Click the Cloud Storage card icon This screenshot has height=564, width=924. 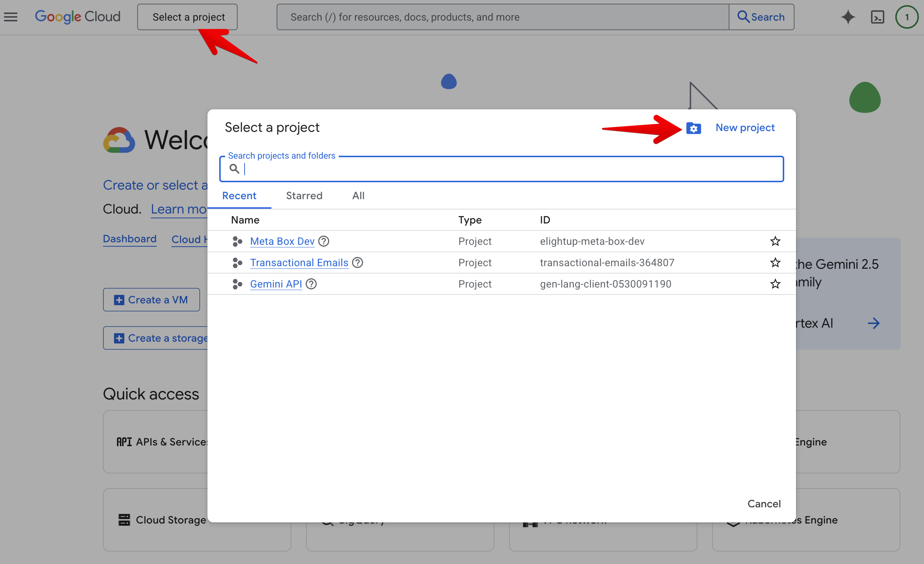(x=124, y=520)
